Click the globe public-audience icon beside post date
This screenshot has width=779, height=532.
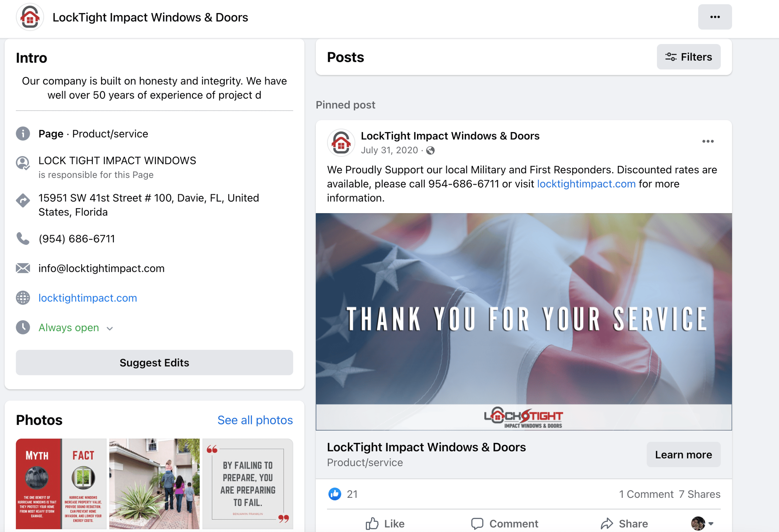coord(430,150)
